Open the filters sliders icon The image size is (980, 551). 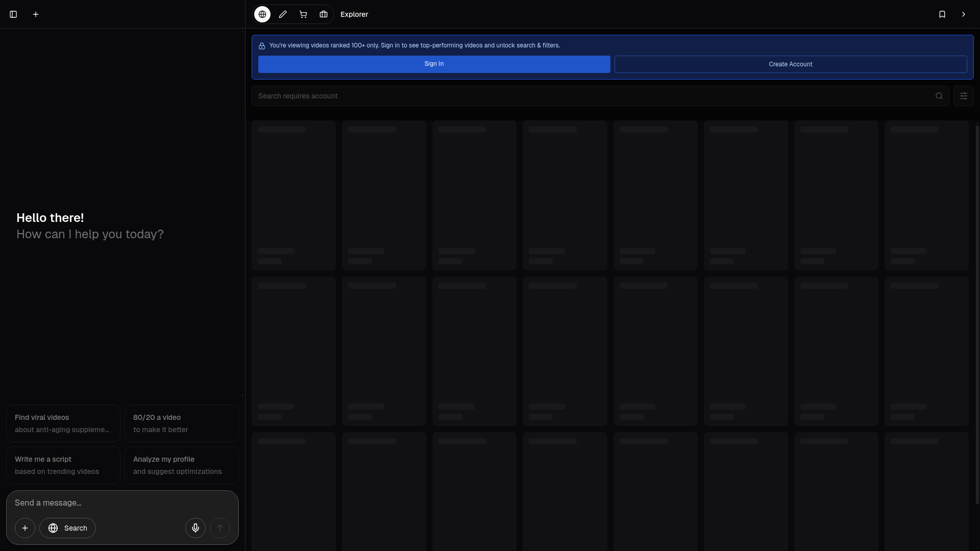[x=964, y=96]
